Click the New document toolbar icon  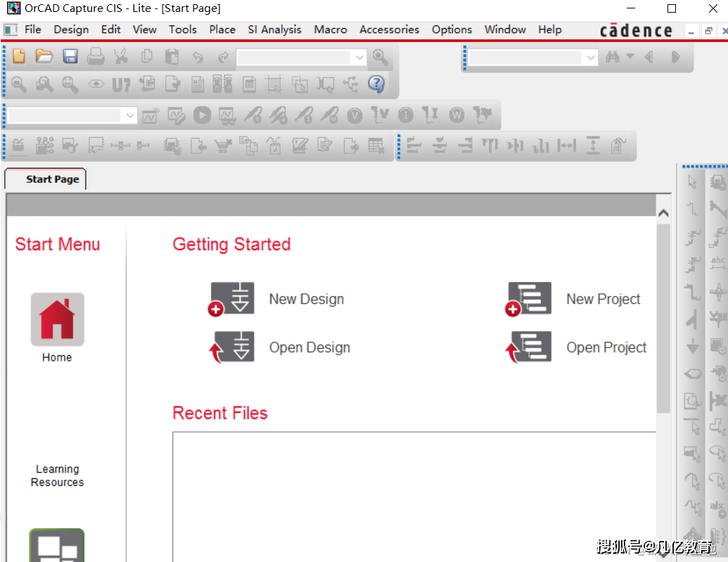pyautogui.click(x=18, y=57)
